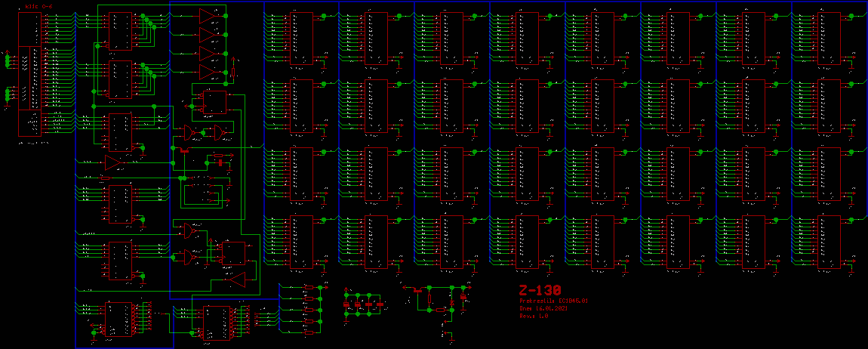Image resolution: width=868 pixels, height=349 pixels.
Task: Click the top resistor in the five-resistor column
Action: pyautogui.click(x=309, y=288)
